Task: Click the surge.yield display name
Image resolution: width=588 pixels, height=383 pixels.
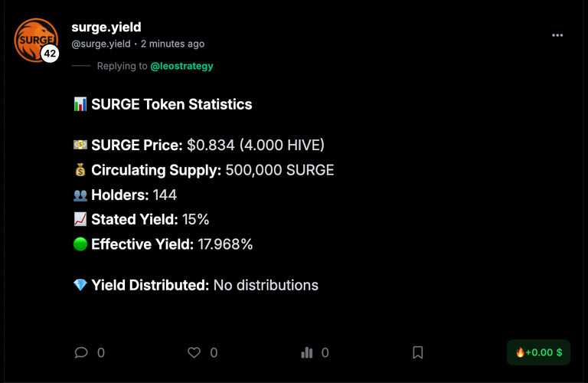Action: click(106, 27)
